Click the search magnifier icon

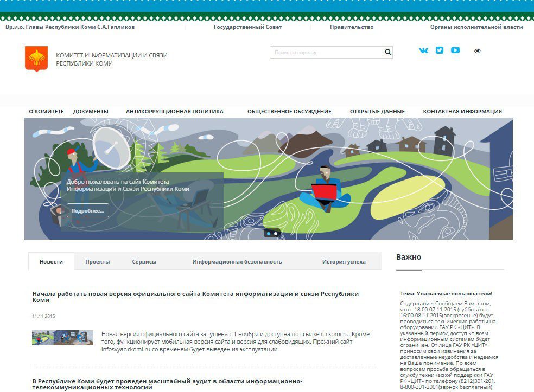point(388,53)
